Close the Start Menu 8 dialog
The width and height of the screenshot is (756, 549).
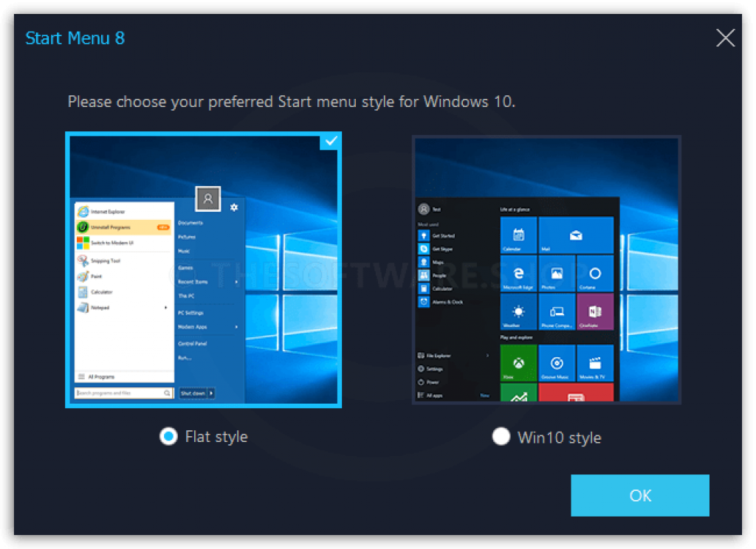tap(725, 38)
